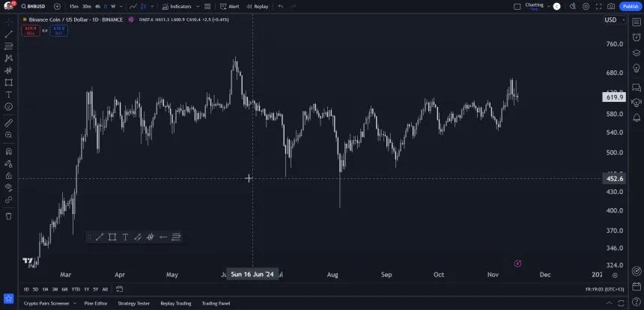644x310 pixels.
Task: Open the Charting layout name dropdown
Action: click(537, 6)
